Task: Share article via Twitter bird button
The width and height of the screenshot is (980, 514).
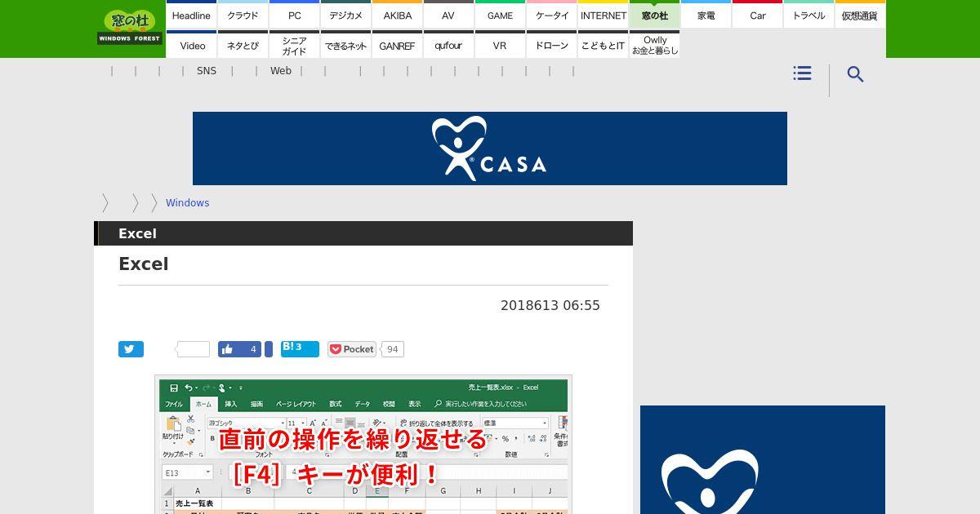Action: (x=131, y=349)
